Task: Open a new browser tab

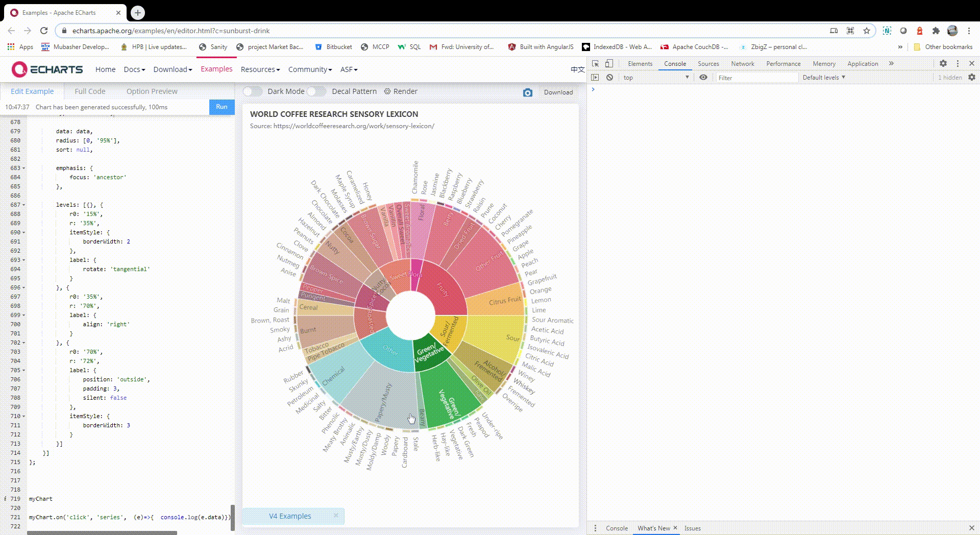Action: (x=138, y=12)
